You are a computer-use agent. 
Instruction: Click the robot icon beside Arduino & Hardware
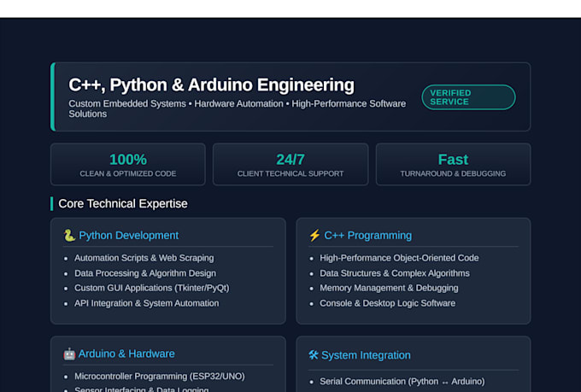click(x=69, y=354)
